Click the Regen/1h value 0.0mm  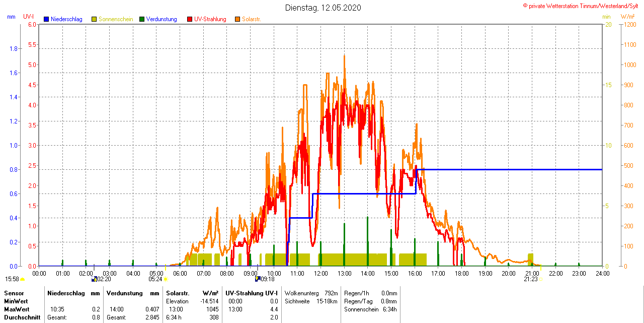pyautogui.click(x=389, y=293)
